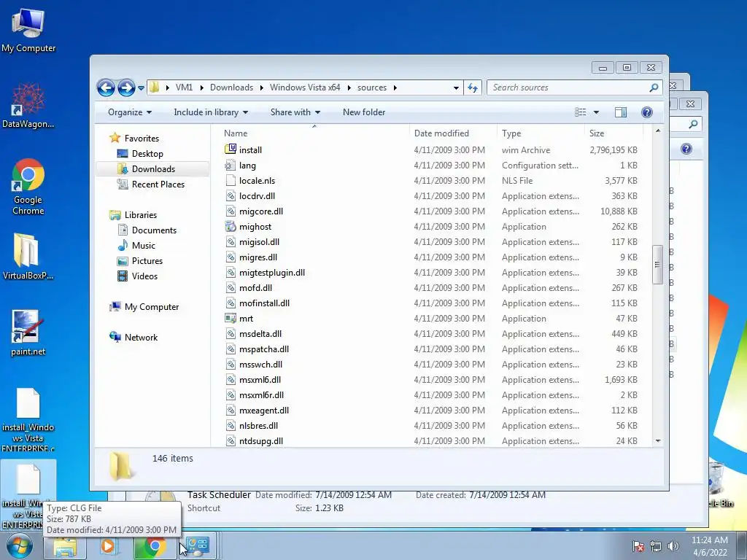Image resolution: width=747 pixels, height=560 pixels.
Task: Click scrollbar down arrow in file list
Action: 658,441
